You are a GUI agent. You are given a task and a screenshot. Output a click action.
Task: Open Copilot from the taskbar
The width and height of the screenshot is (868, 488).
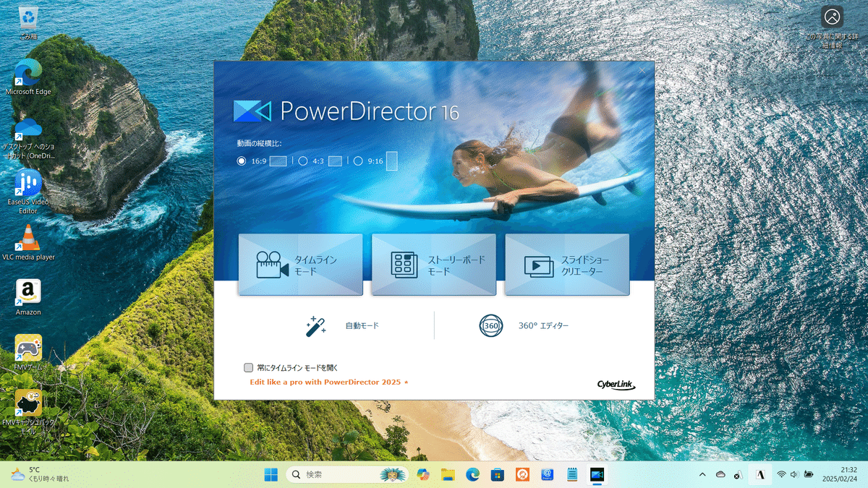coord(423,474)
